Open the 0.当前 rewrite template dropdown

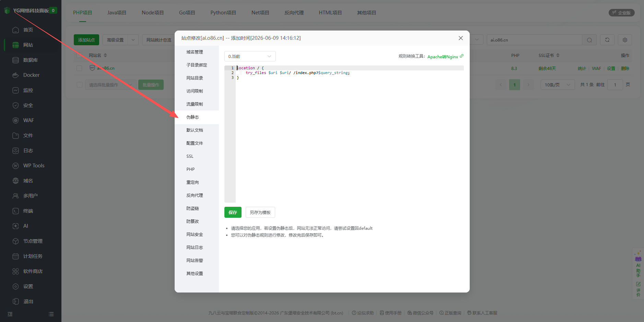pyautogui.click(x=250, y=56)
